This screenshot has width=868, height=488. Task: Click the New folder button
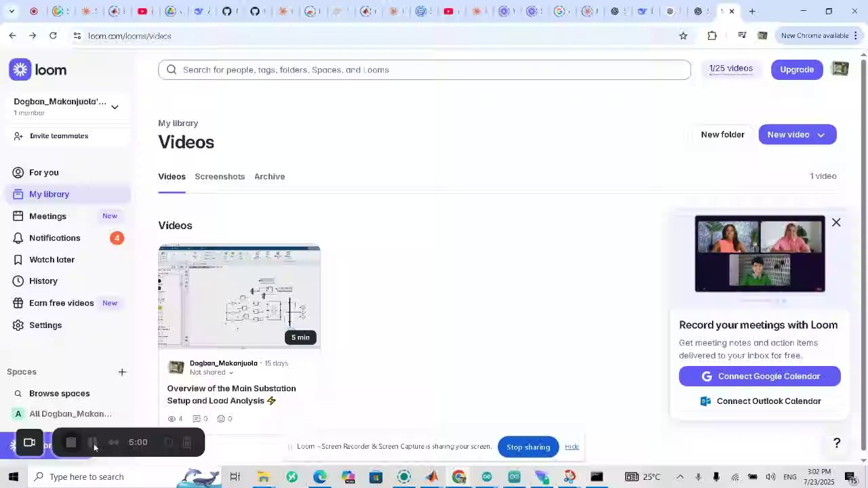(722, 134)
